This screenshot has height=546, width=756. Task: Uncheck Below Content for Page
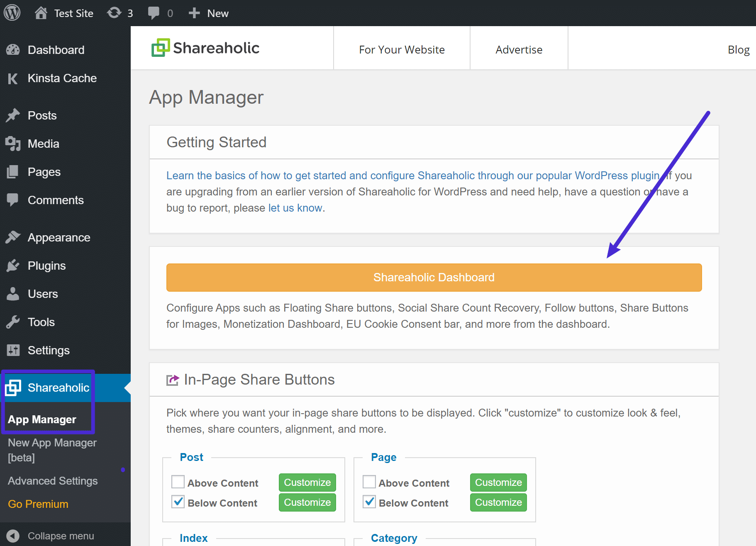click(x=369, y=502)
